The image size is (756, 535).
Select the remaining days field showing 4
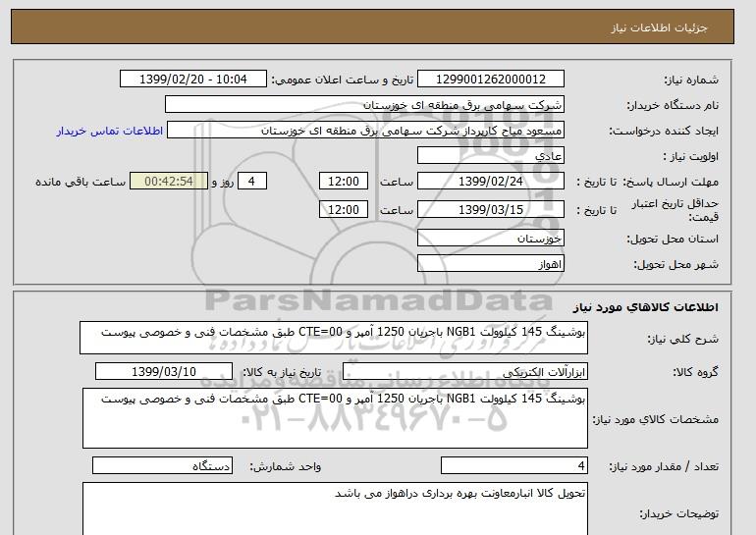(x=253, y=182)
